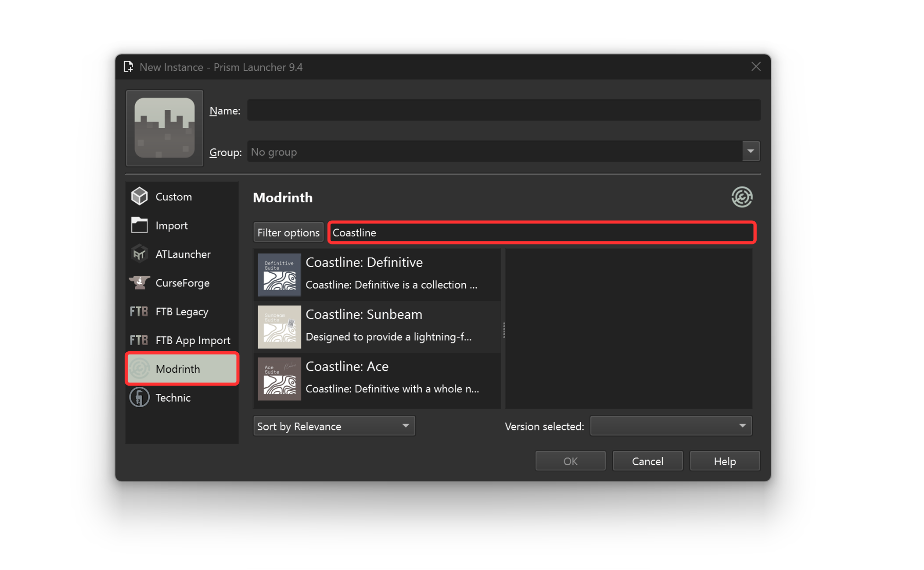Click the Filter options button
This screenshot has width=924, height=570.
(288, 233)
